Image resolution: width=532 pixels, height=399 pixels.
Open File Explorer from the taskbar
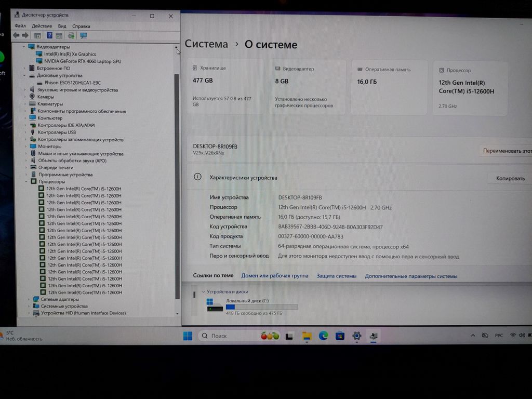(307, 336)
